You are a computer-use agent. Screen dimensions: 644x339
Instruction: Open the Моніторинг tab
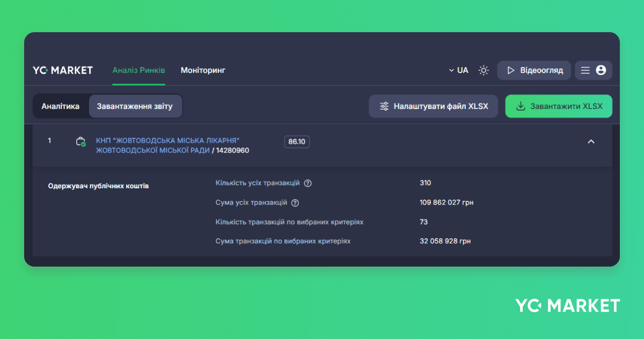coord(203,70)
